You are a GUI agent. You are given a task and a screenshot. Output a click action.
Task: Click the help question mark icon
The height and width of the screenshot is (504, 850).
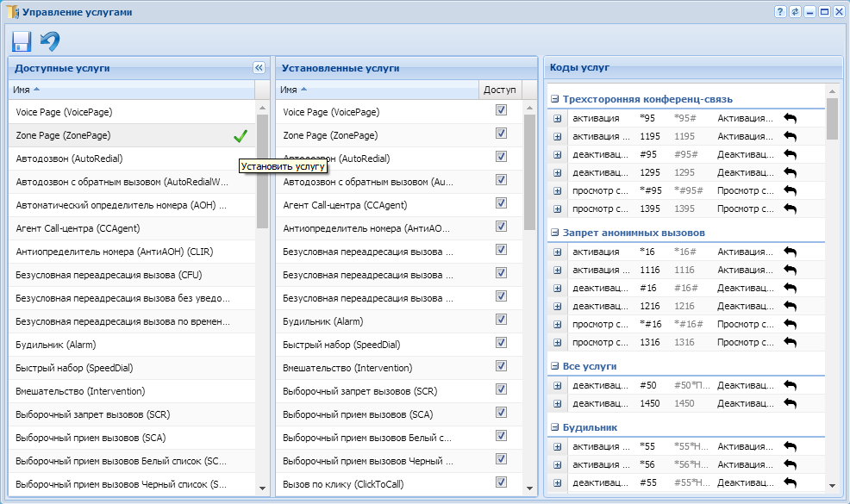[780, 12]
